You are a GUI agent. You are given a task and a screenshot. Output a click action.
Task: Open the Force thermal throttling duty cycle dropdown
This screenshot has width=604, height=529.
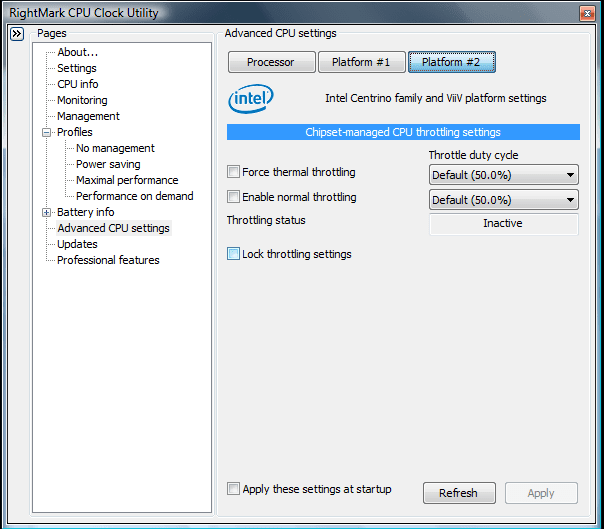pyautogui.click(x=503, y=175)
